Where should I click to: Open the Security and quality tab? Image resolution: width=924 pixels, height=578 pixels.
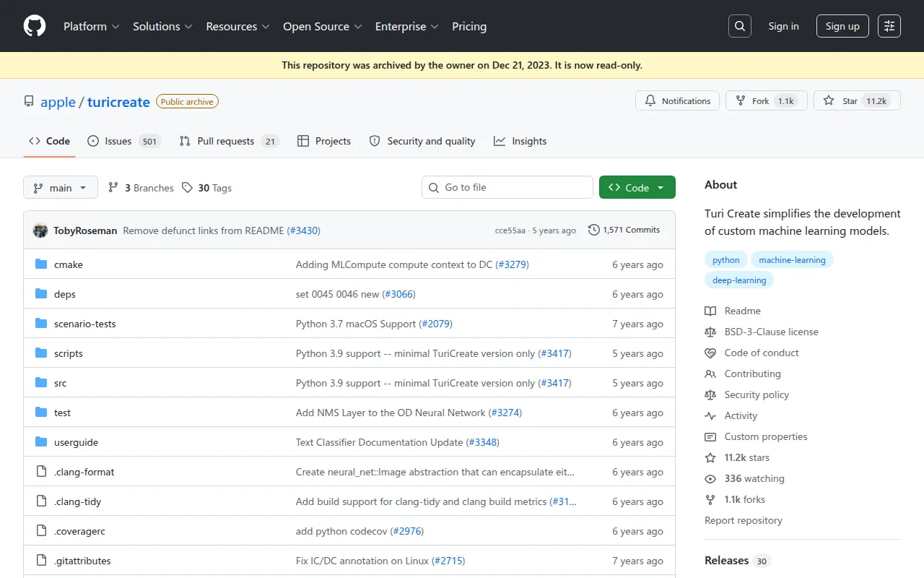422,141
